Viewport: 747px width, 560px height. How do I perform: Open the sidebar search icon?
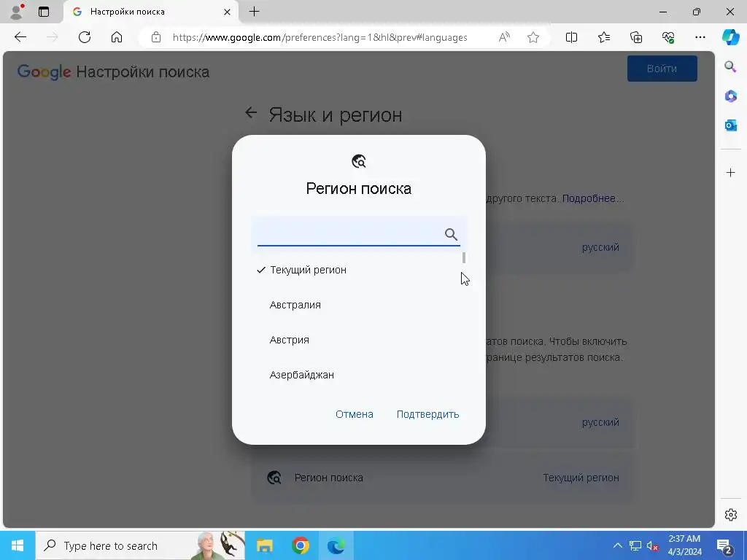coord(730,66)
